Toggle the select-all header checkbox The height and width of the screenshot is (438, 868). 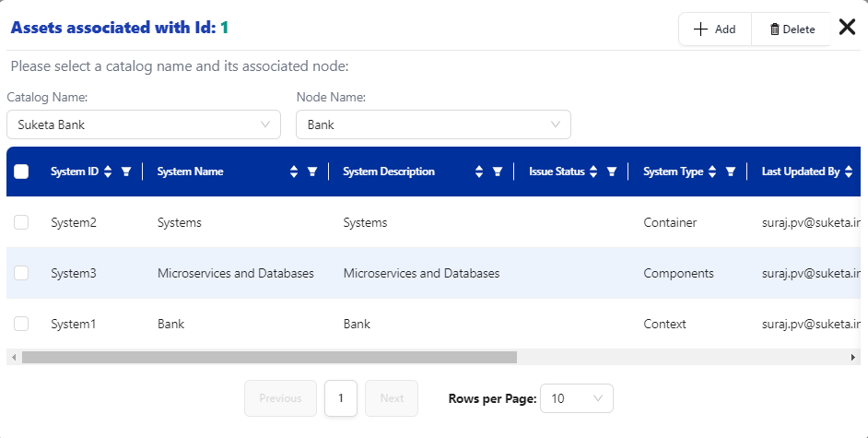[22, 172]
